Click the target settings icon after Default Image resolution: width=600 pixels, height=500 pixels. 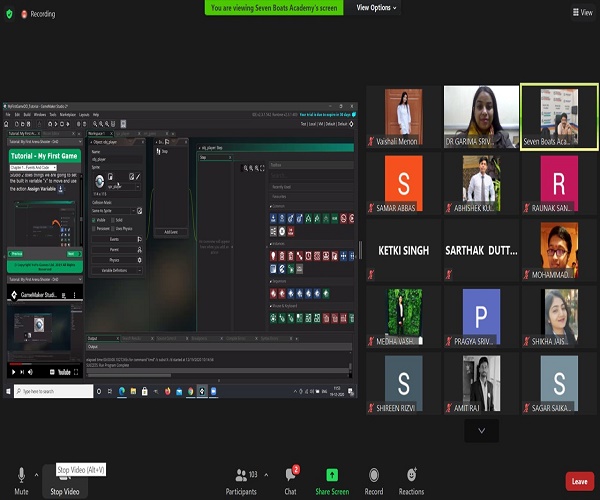pyautogui.click(x=351, y=124)
